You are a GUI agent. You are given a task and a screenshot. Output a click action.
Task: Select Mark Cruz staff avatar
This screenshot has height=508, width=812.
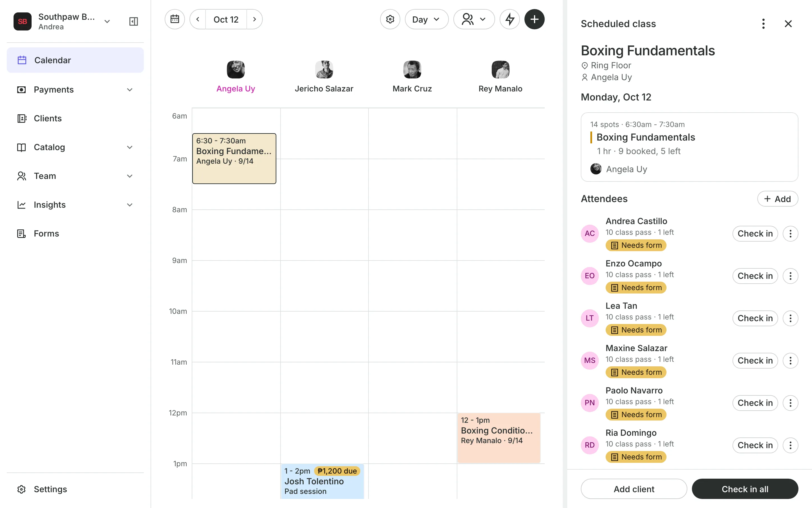[412, 69]
